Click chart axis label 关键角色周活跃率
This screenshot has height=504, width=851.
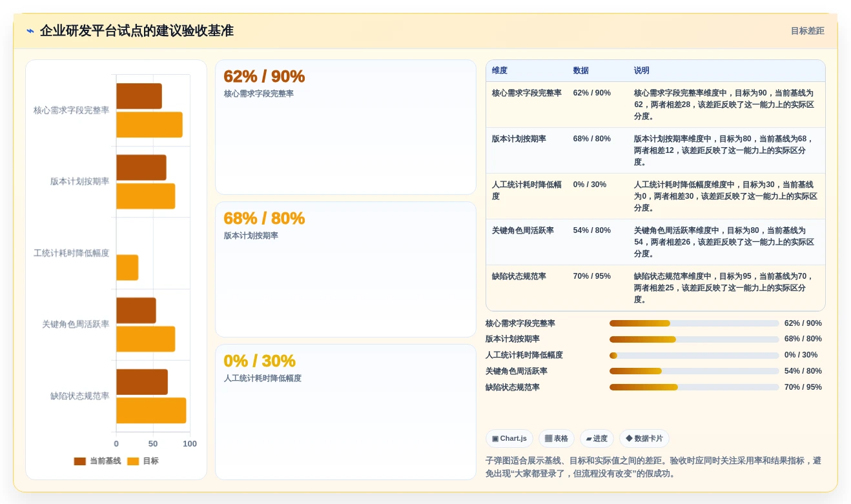(76, 324)
